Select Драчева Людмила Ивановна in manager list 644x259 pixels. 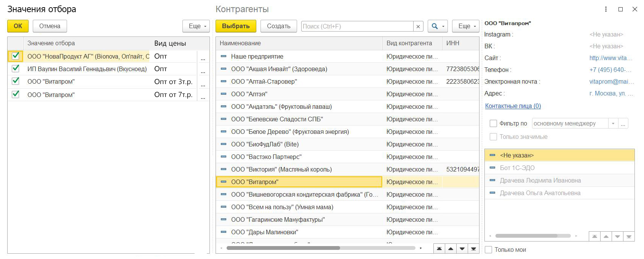click(540, 181)
